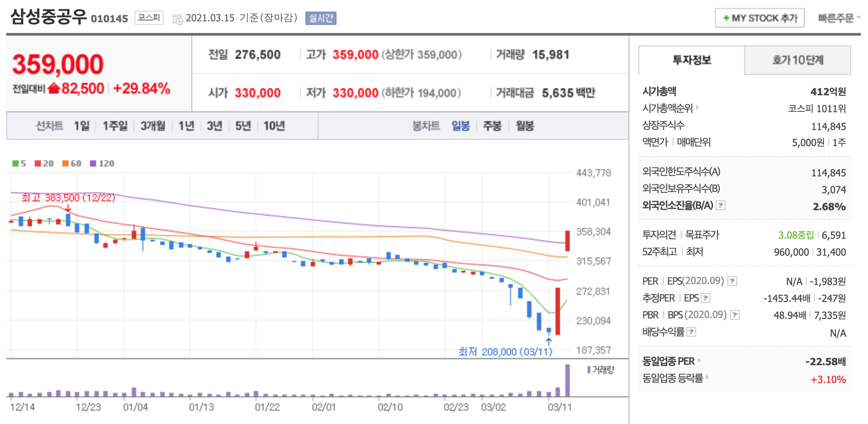868x424 pixels.
Task: Click 시가 330,000 value
Action: coord(258,93)
